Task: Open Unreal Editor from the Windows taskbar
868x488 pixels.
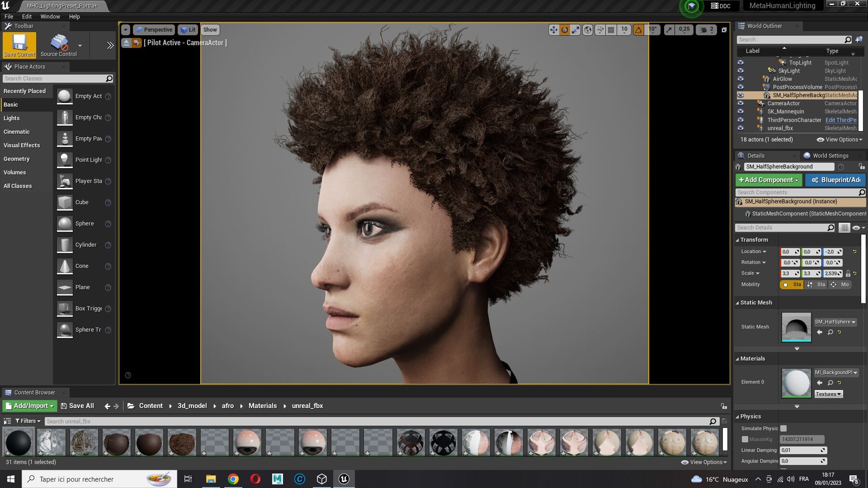Action: click(344, 479)
